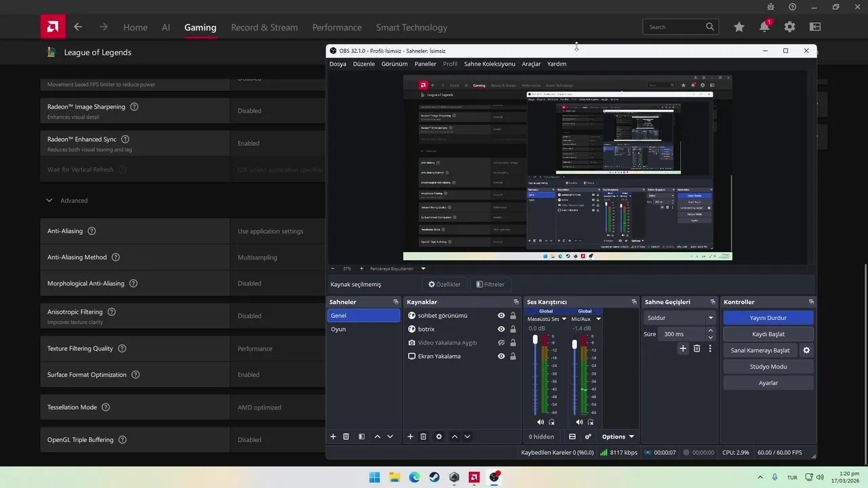Open Düzenle menu in OBS

[363, 64]
